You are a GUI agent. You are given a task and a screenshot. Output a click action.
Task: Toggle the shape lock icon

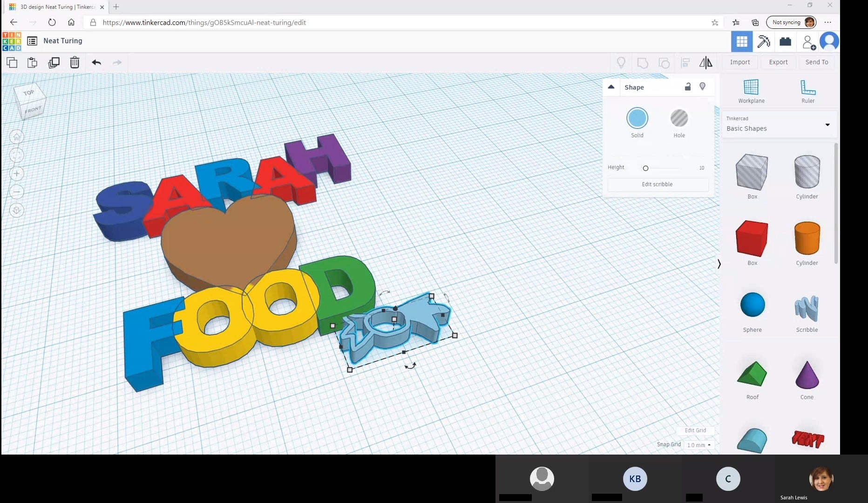(688, 87)
